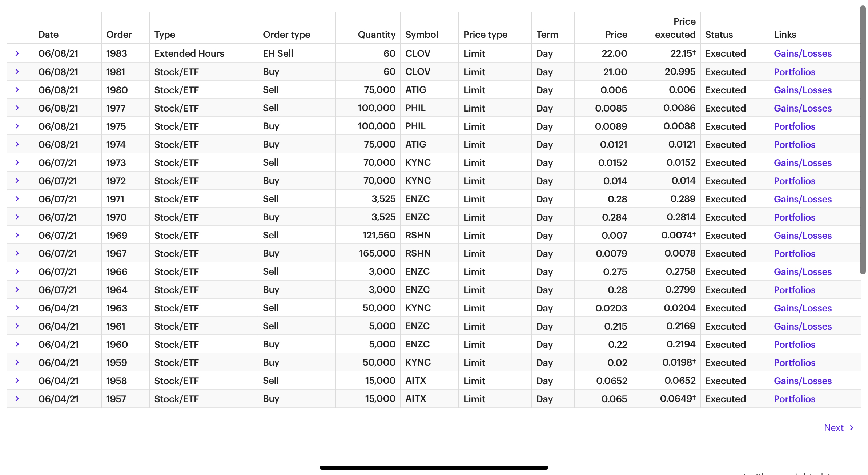Expand order 1980 ATIG sell row
Viewport: 868px width, 475px height.
(17, 90)
